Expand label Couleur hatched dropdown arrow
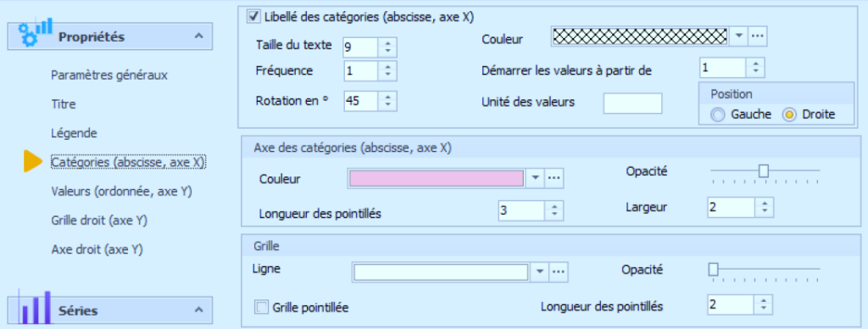The image size is (868, 329). [738, 36]
